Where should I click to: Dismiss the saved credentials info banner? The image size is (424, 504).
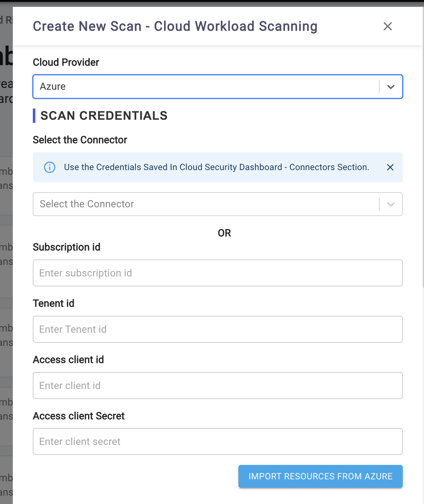pyautogui.click(x=390, y=167)
